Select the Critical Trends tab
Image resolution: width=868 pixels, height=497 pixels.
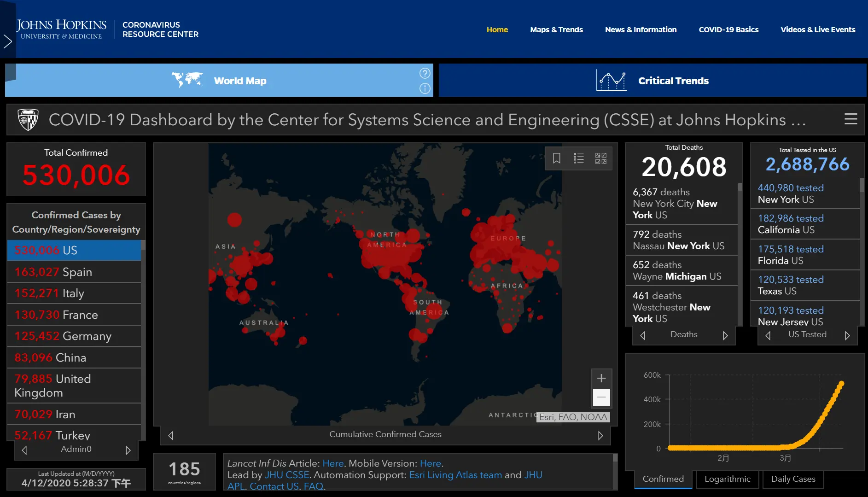click(652, 80)
